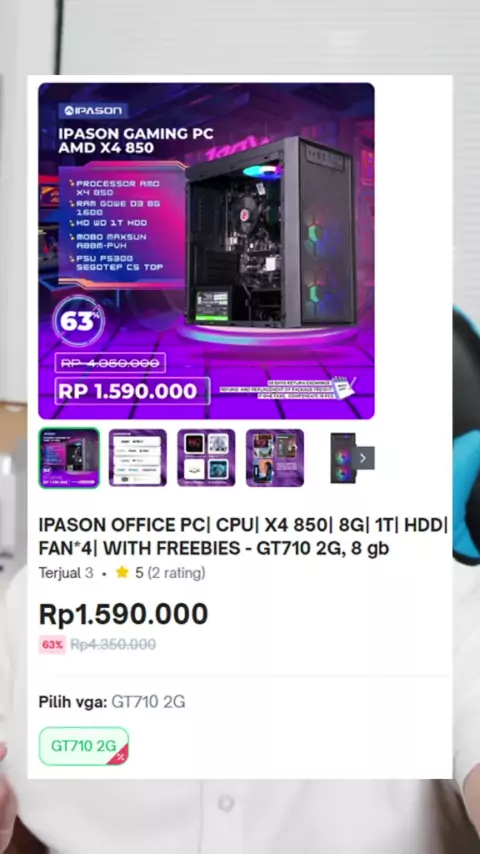Viewport: 480px width, 854px height.
Task: View the fourth freebies thumbnail
Action: click(275, 458)
